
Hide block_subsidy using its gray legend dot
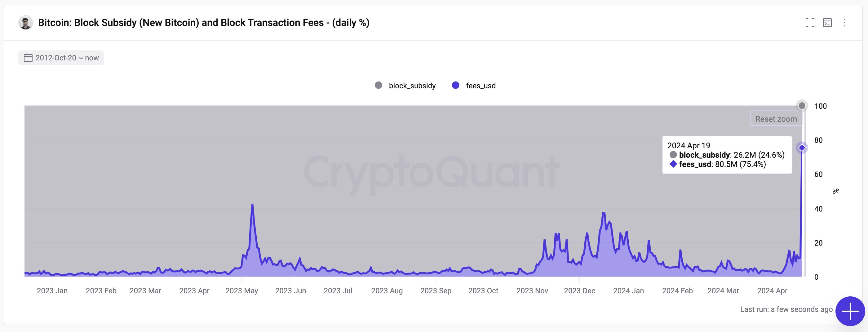[x=379, y=85]
